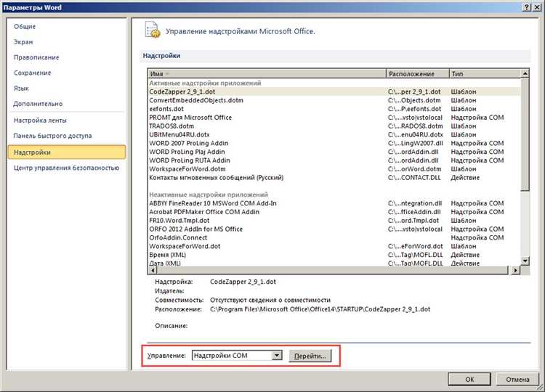Click the add-ins management header icon
This screenshot has height=392, width=545.
(x=153, y=30)
